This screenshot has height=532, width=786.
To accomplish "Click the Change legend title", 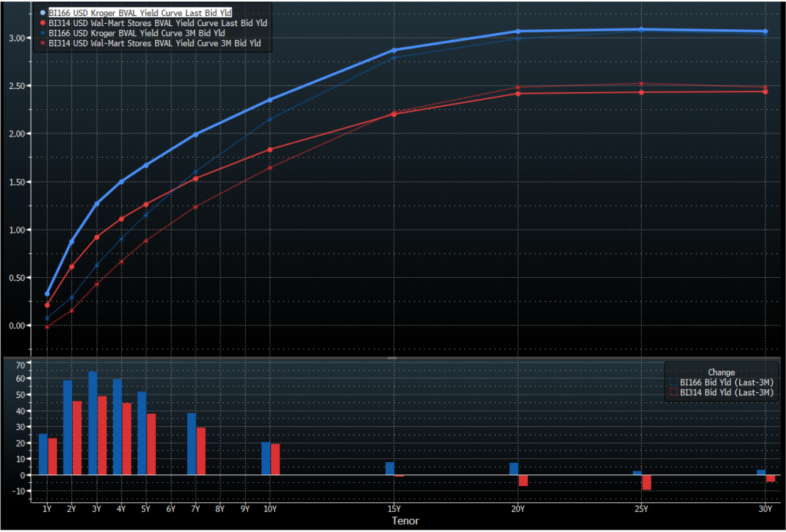I will click(722, 372).
